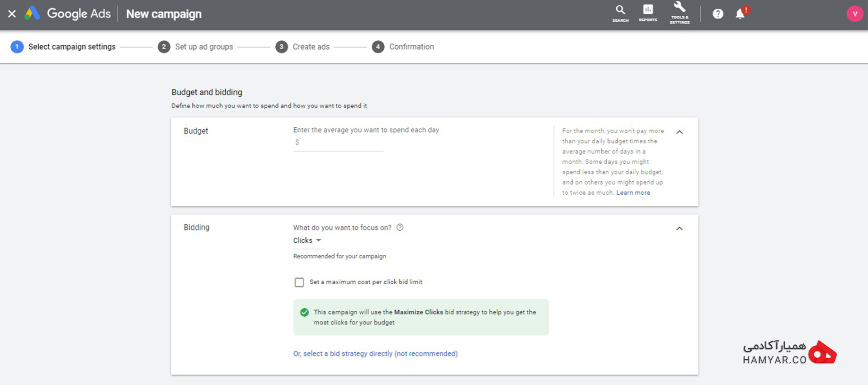The image size is (868, 385).
Task: Go to step 1 Select campaign settings
Action: pos(63,47)
